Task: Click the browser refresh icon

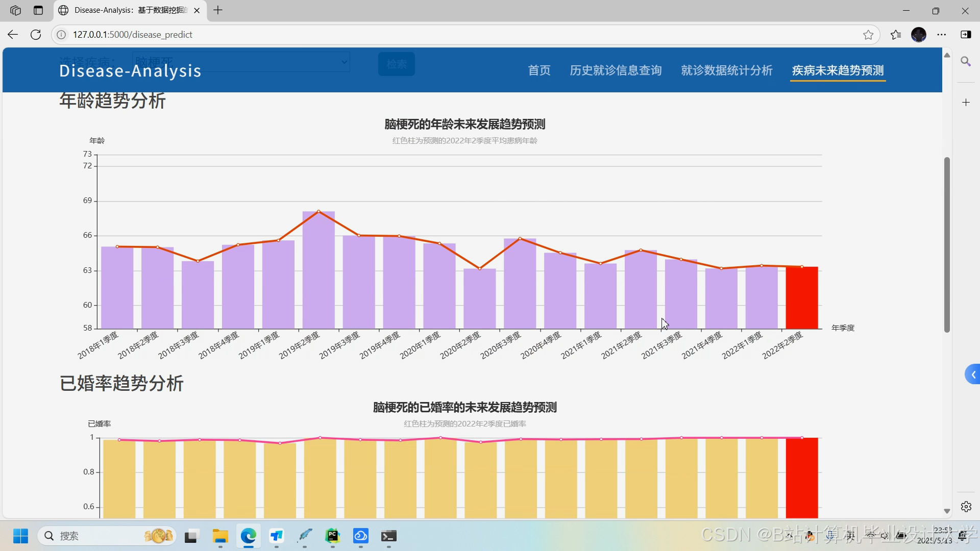Action: pos(36,35)
